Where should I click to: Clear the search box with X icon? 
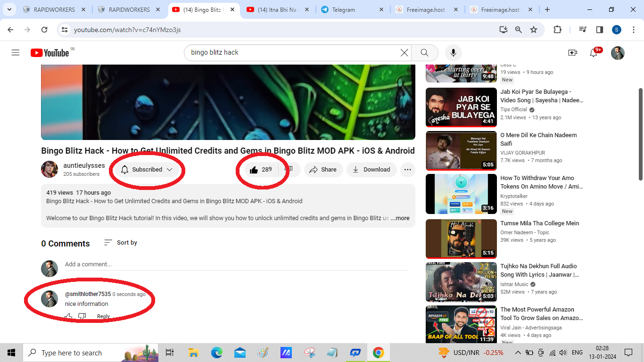[x=404, y=52]
